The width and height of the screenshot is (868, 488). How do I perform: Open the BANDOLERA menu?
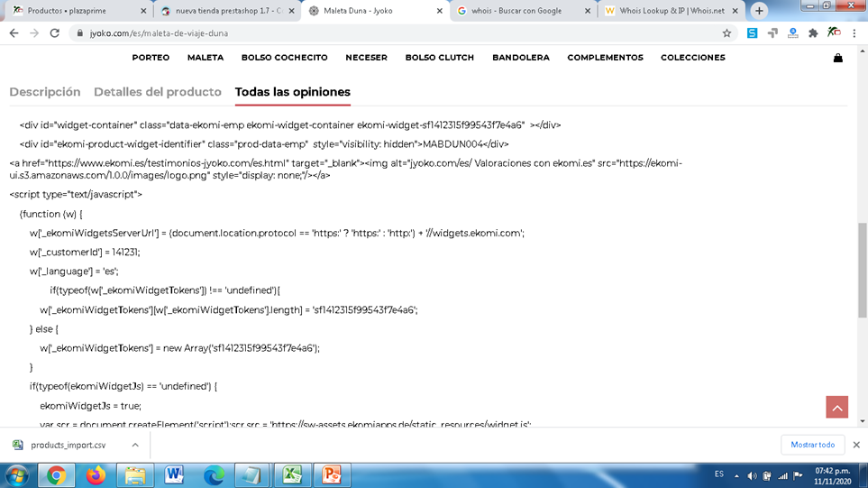(521, 58)
